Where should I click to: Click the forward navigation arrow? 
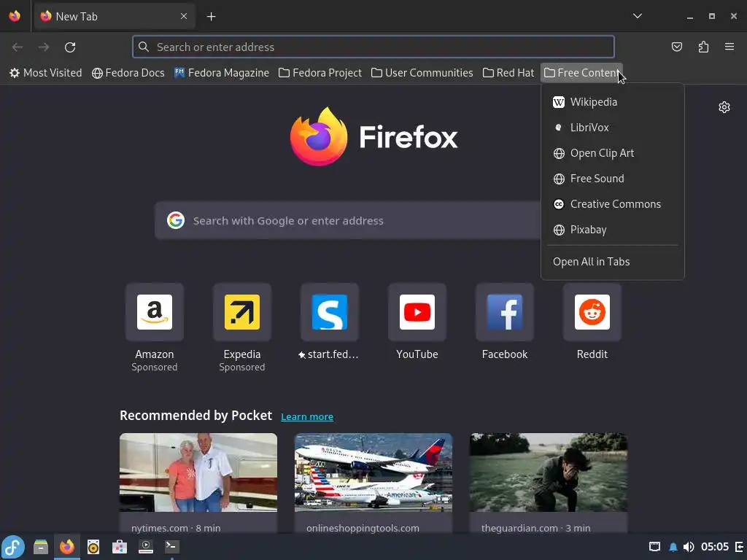[44, 47]
